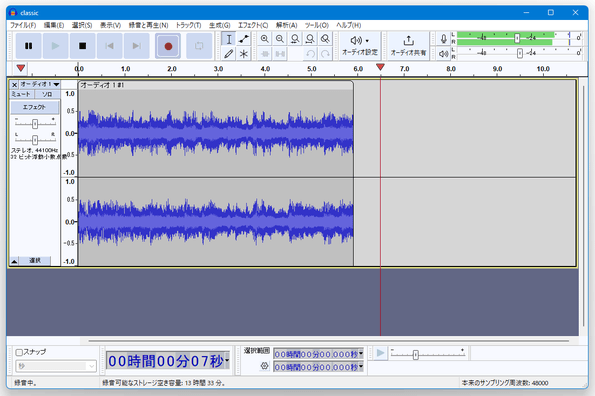Image resolution: width=595 pixels, height=396 pixels.
Task: Click the red playhead marker on ruler
Action: 380,67
